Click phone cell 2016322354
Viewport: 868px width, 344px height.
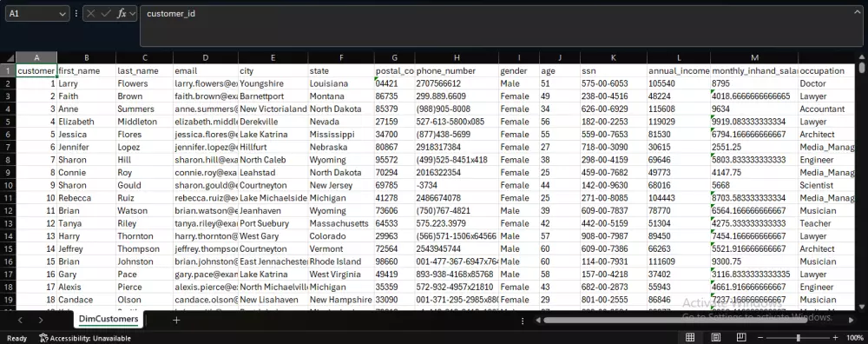(457, 173)
